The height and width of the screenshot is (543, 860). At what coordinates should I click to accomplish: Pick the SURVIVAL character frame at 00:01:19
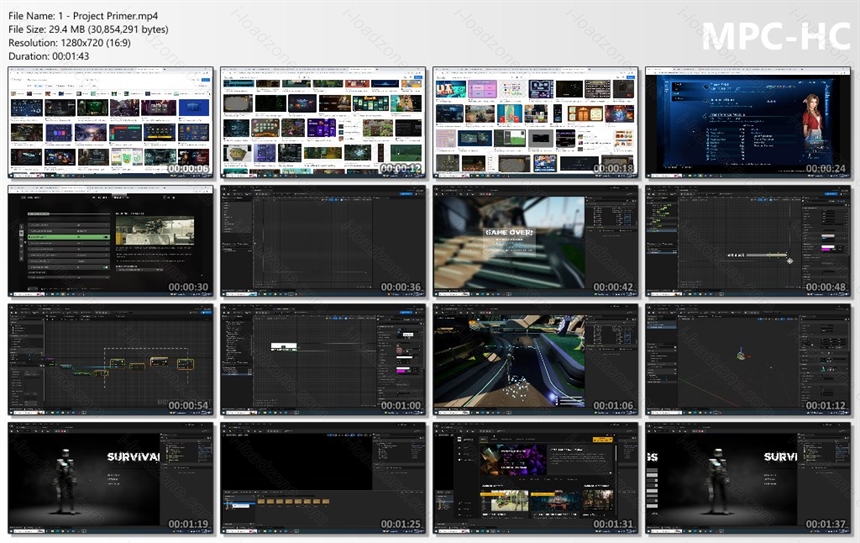[110, 478]
